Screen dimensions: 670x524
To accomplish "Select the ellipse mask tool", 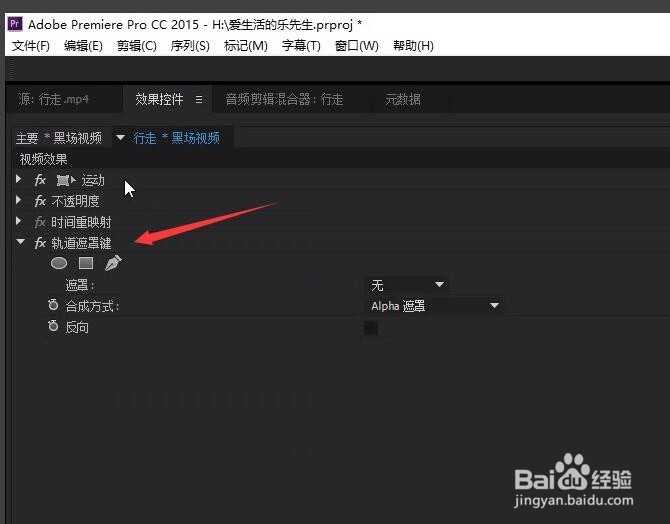I will point(59,263).
